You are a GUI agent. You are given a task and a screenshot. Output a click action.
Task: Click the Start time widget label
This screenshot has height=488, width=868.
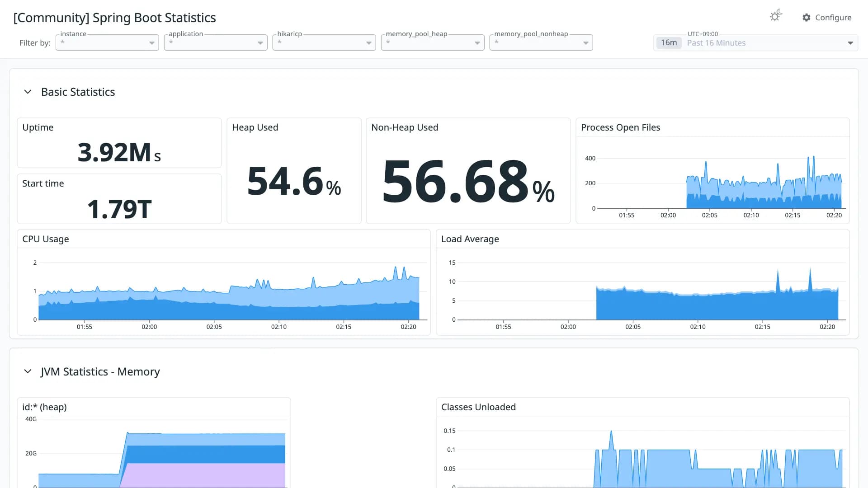click(43, 183)
